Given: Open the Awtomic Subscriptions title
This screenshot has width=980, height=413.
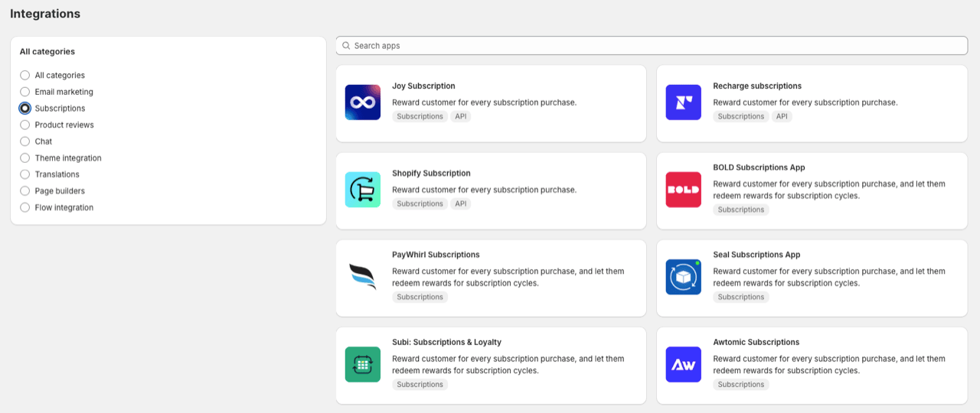Looking at the screenshot, I should coord(756,343).
